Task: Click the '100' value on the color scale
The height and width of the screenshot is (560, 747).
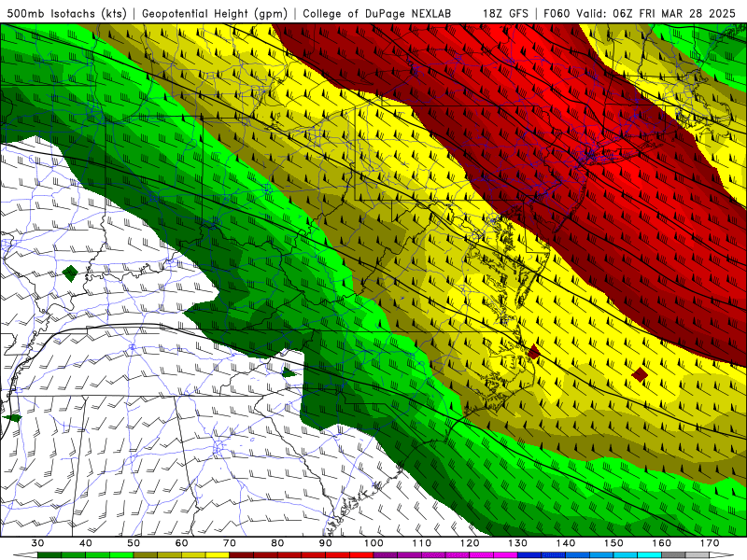Action: [373, 543]
